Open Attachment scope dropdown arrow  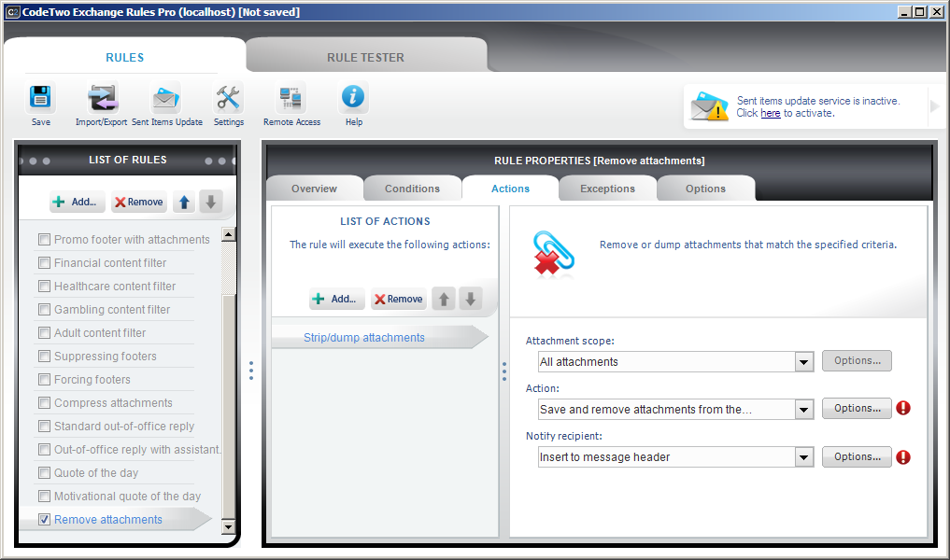point(803,362)
